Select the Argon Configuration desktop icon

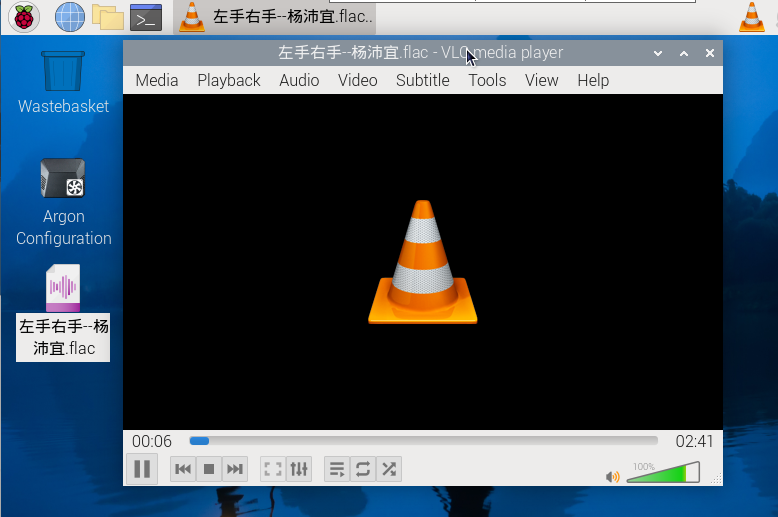(63, 202)
